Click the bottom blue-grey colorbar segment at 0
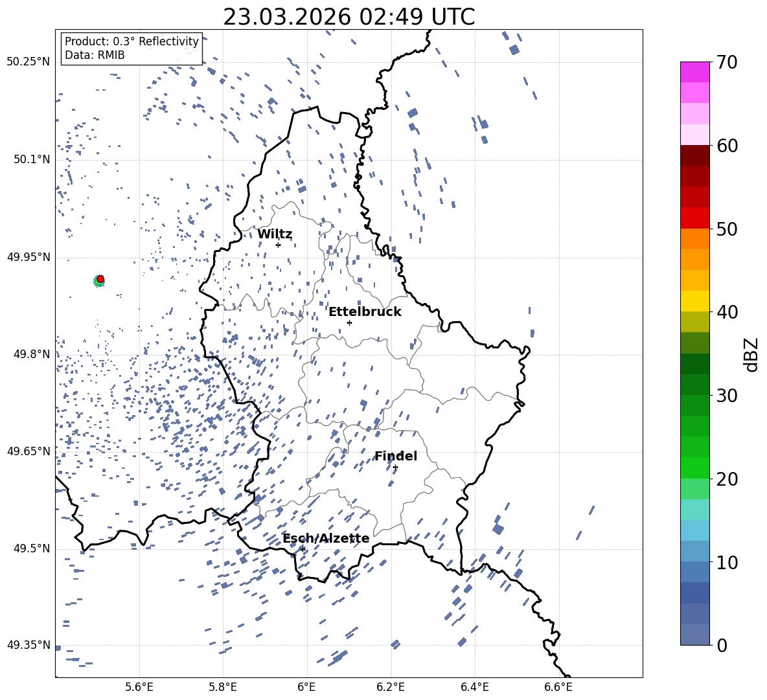Image resolution: width=767 pixels, height=700 pixels. 694,635
